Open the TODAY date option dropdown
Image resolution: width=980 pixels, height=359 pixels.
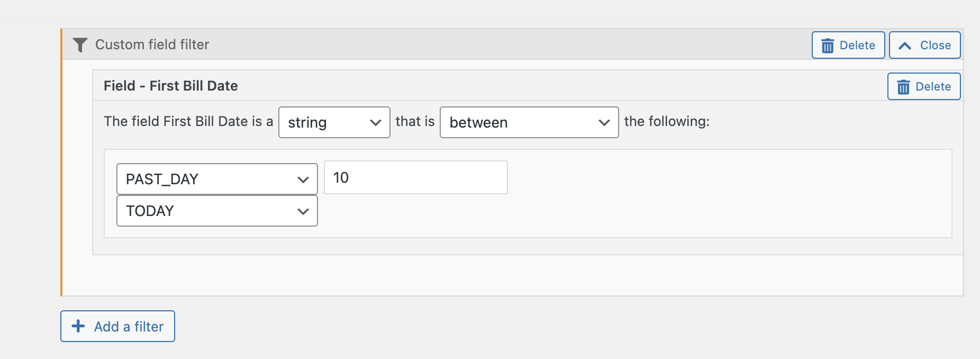(x=217, y=211)
